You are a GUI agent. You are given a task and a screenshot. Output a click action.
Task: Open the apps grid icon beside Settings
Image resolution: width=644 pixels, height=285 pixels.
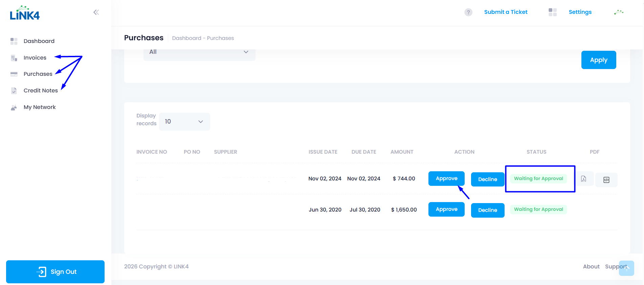click(x=552, y=12)
